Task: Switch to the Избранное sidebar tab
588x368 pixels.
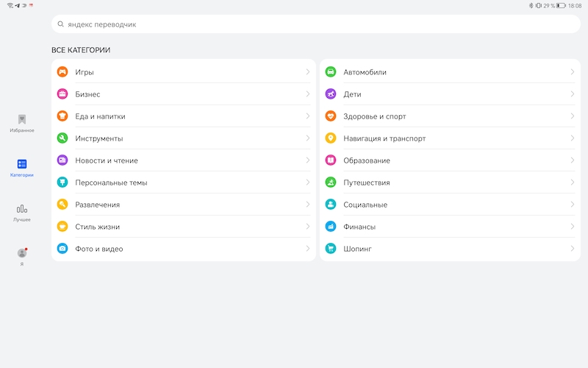Action: pyautogui.click(x=22, y=123)
